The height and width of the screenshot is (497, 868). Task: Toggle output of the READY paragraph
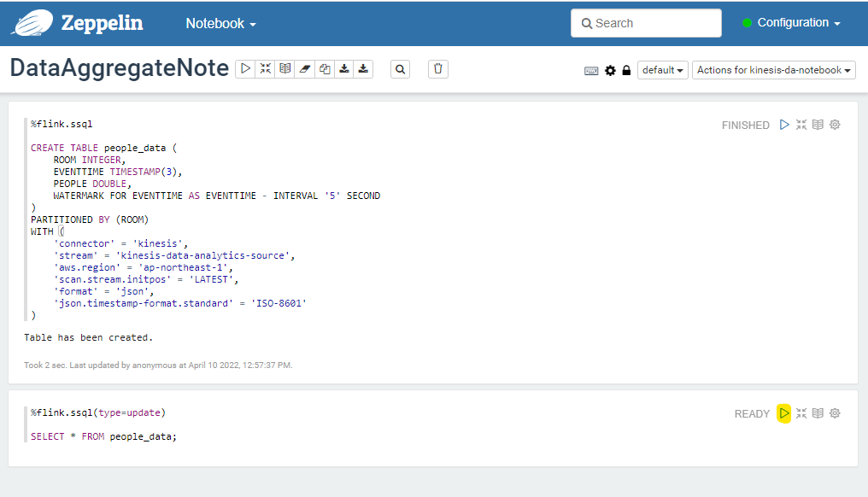[818, 413]
